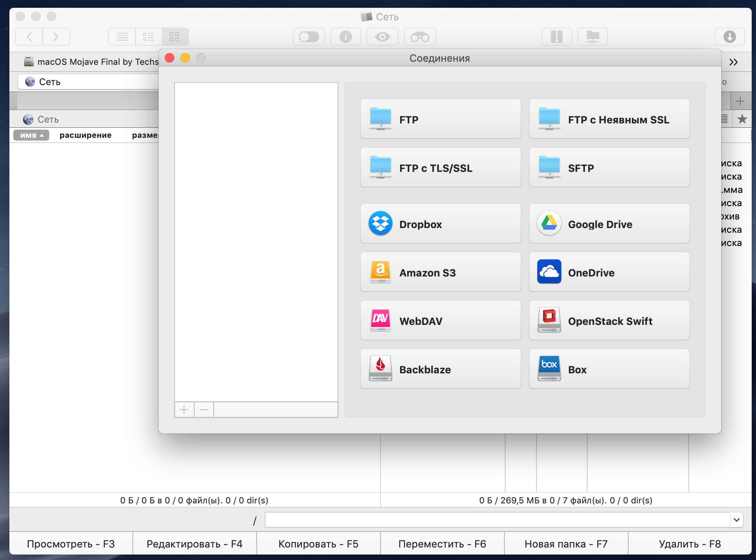Switch to icon grid view mode
The width and height of the screenshot is (756, 560).
175,37
